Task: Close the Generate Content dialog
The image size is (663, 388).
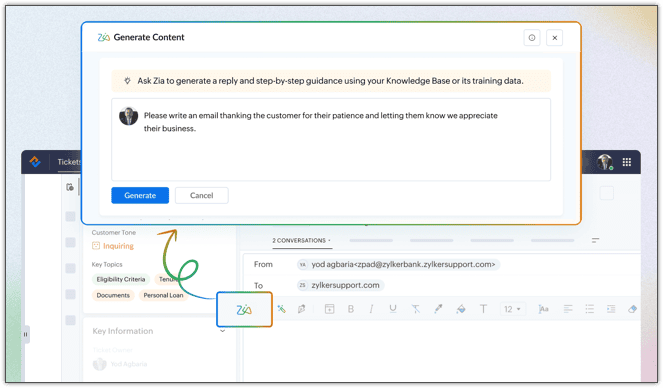Action: pos(554,38)
